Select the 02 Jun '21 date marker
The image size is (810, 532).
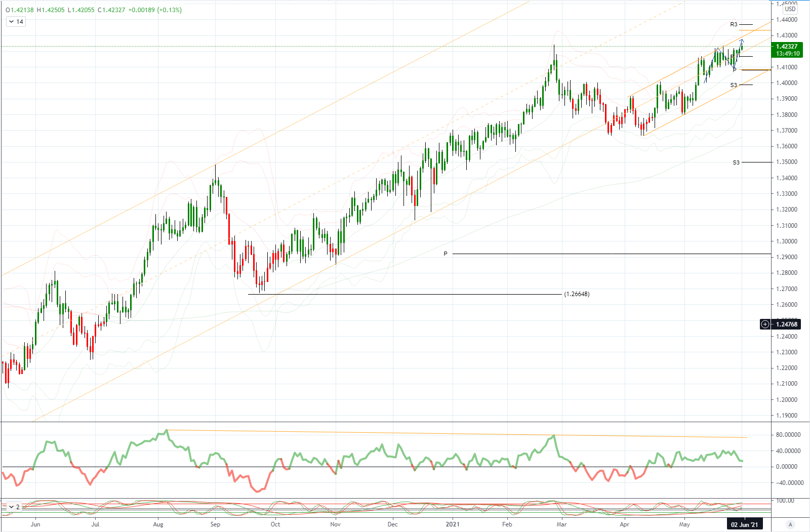click(744, 524)
